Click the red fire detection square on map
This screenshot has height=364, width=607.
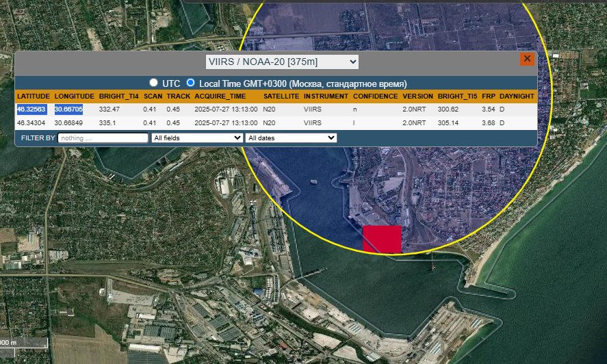point(382,239)
